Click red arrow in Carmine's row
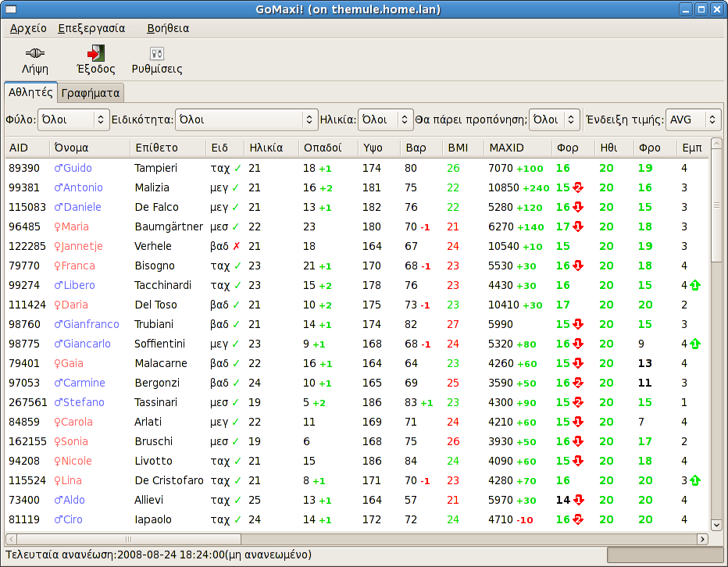 [578, 383]
